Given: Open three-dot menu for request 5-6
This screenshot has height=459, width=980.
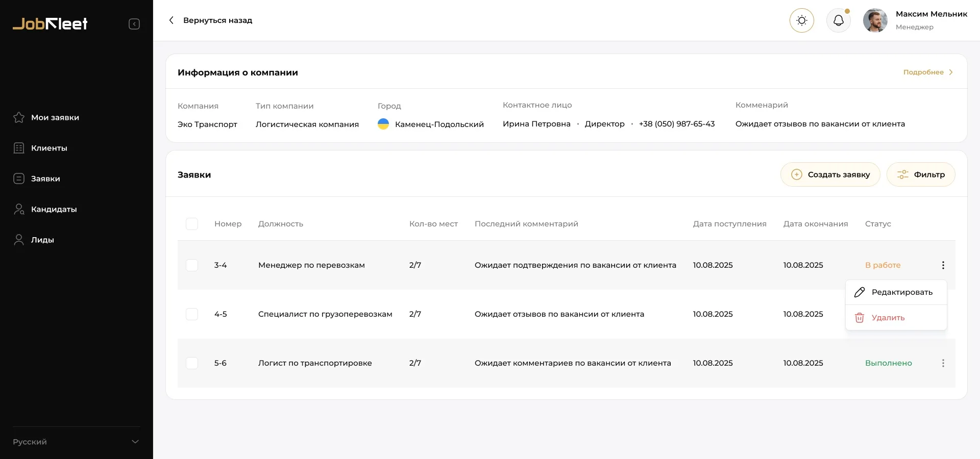Looking at the screenshot, I should coord(943,363).
